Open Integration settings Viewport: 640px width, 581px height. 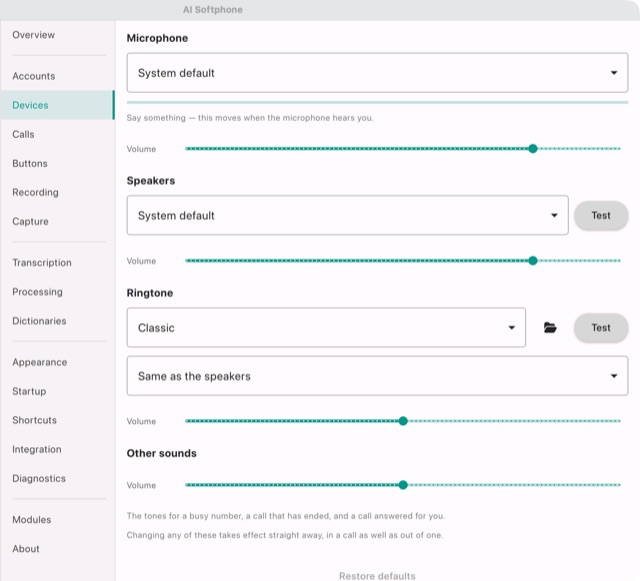(x=58, y=449)
